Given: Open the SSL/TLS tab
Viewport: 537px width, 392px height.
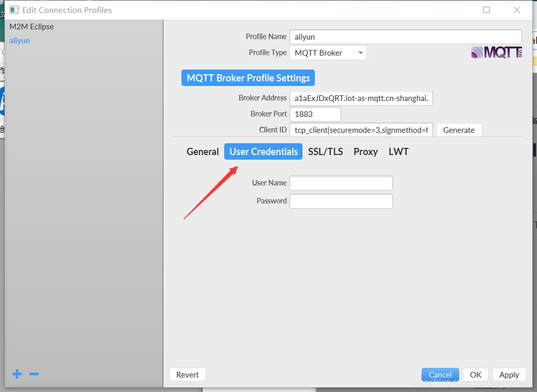Looking at the screenshot, I should 325,151.
